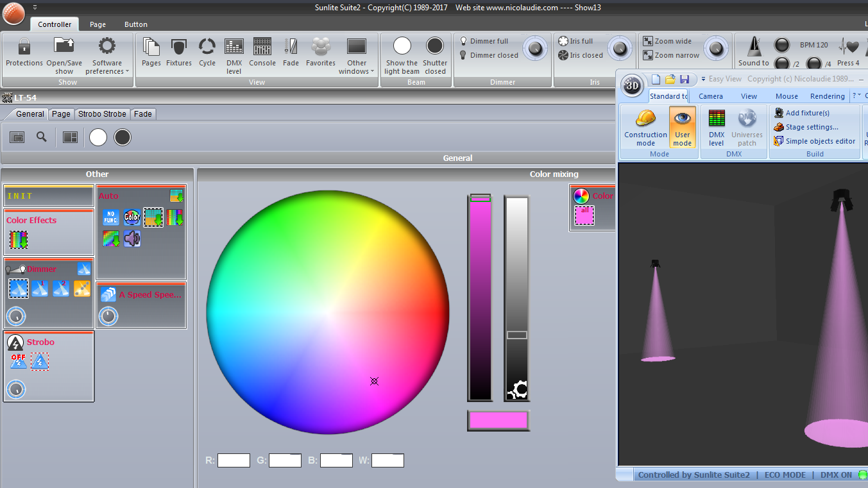Viewport: 868px width, 488px height.
Task: Click the layout panels icon in LT-54 toolbar
Action: 70,137
